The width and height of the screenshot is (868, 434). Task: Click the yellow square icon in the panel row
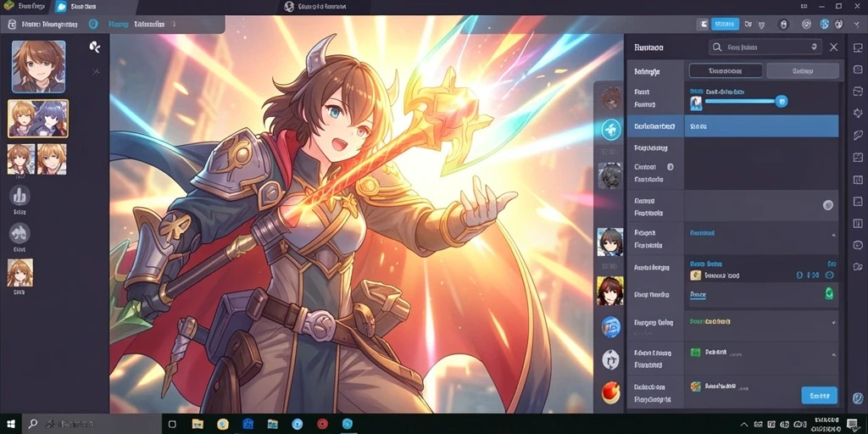coord(695,275)
